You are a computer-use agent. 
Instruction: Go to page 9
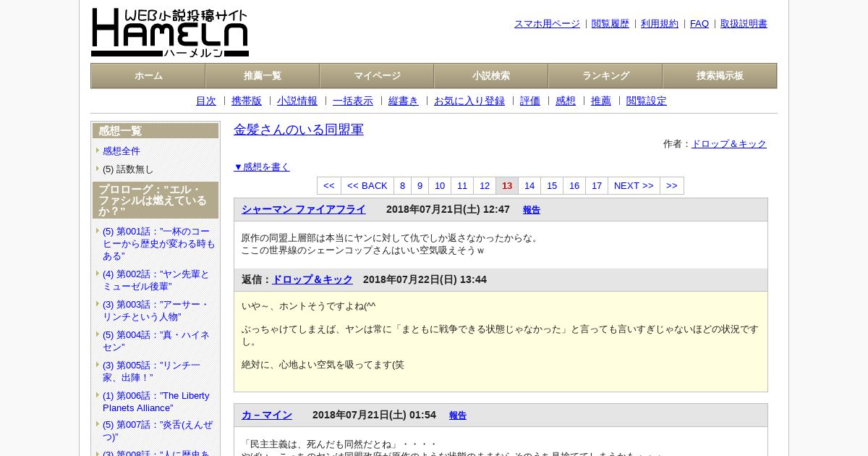(420, 186)
